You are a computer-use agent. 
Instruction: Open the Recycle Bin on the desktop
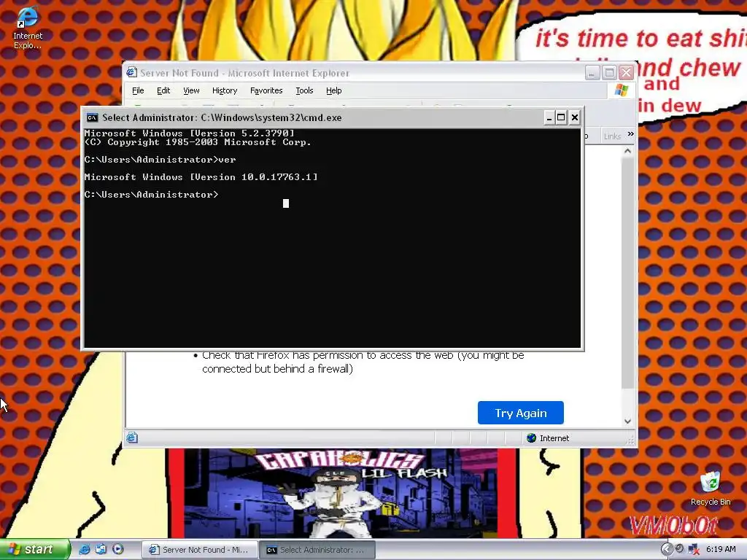click(x=711, y=489)
